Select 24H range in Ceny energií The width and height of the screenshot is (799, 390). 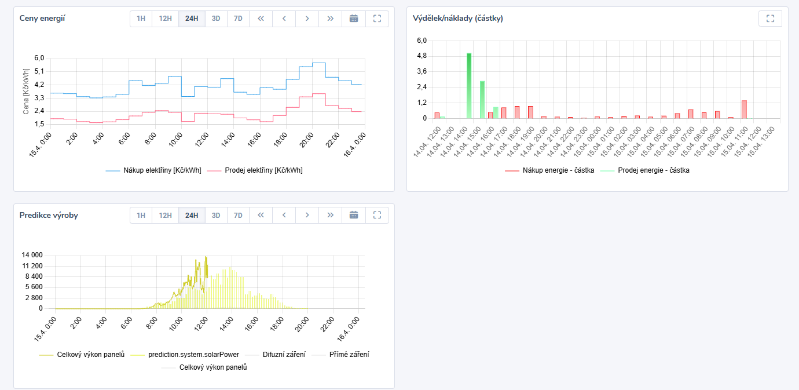(192, 18)
